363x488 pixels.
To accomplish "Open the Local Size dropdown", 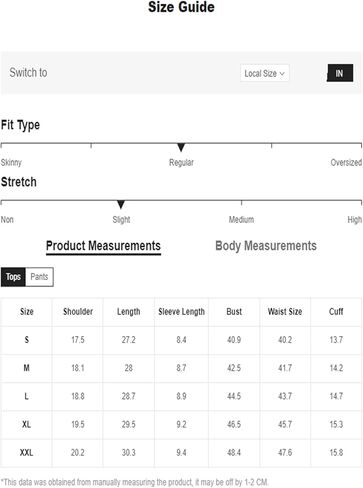I will (x=265, y=73).
